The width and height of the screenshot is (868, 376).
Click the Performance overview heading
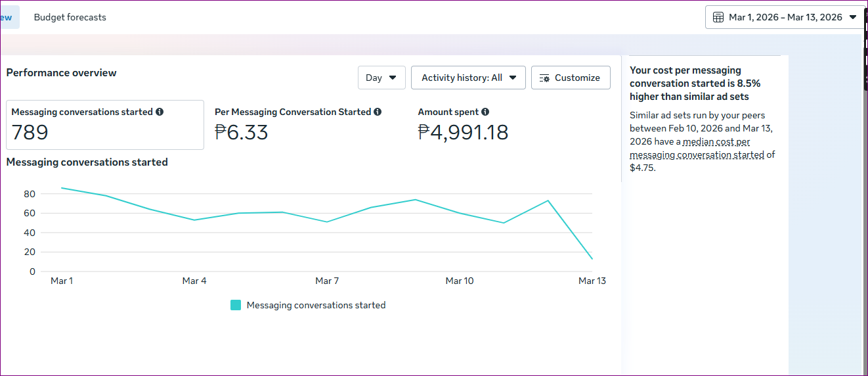coord(62,73)
